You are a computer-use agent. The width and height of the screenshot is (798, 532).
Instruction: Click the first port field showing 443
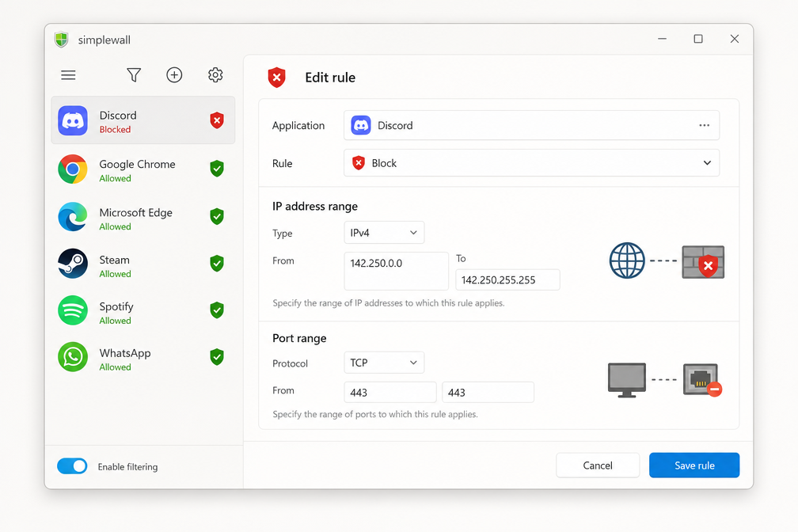pos(389,393)
